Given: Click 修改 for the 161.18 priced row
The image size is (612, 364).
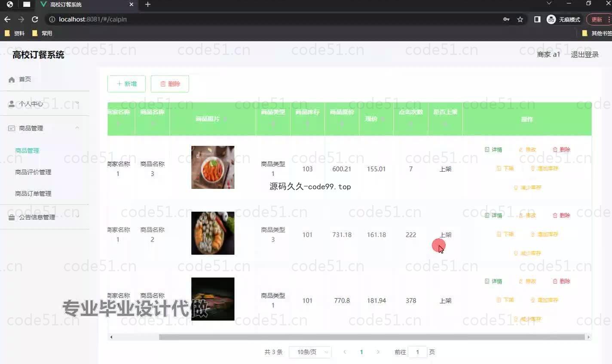Looking at the screenshot, I should click(x=527, y=215).
